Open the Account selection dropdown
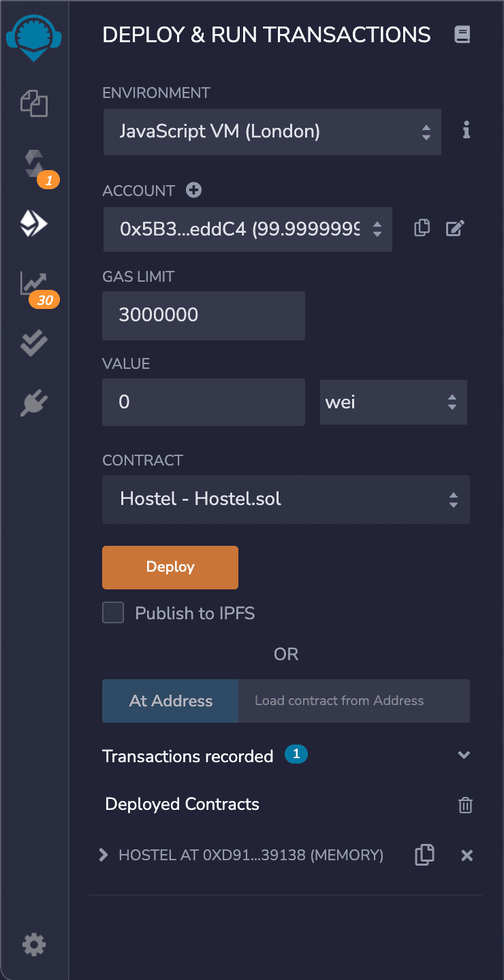 point(247,229)
